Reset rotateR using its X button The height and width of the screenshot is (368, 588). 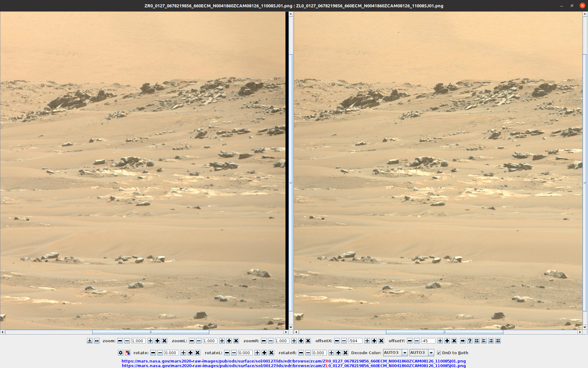tap(345, 353)
